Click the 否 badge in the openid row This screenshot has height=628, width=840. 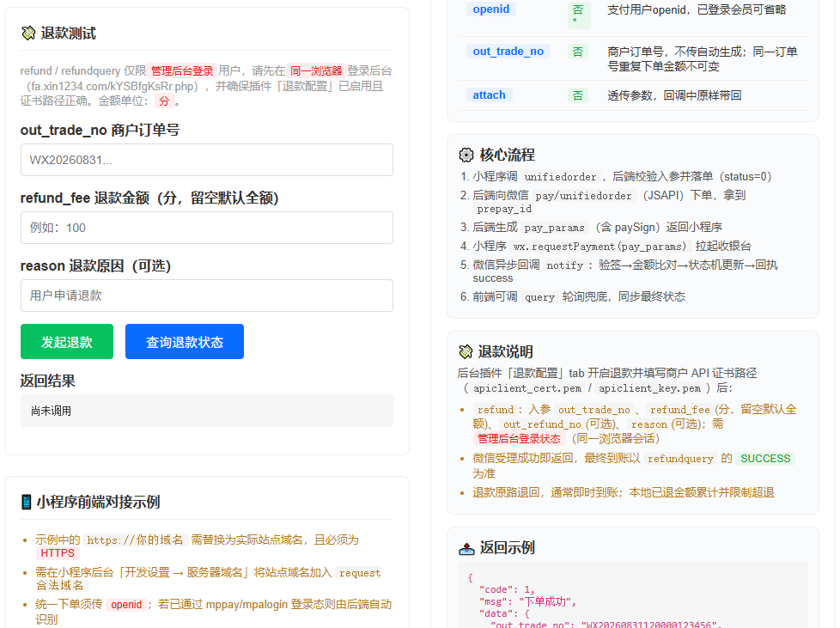point(579,14)
